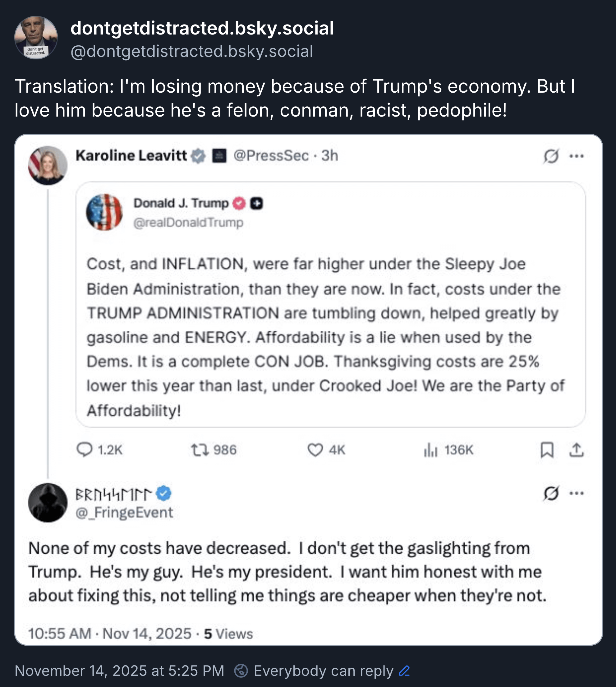The width and height of the screenshot is (616, 687).
Task: Click the Grok icon on the _FringeEvent reply
Action: pos(551,493)
